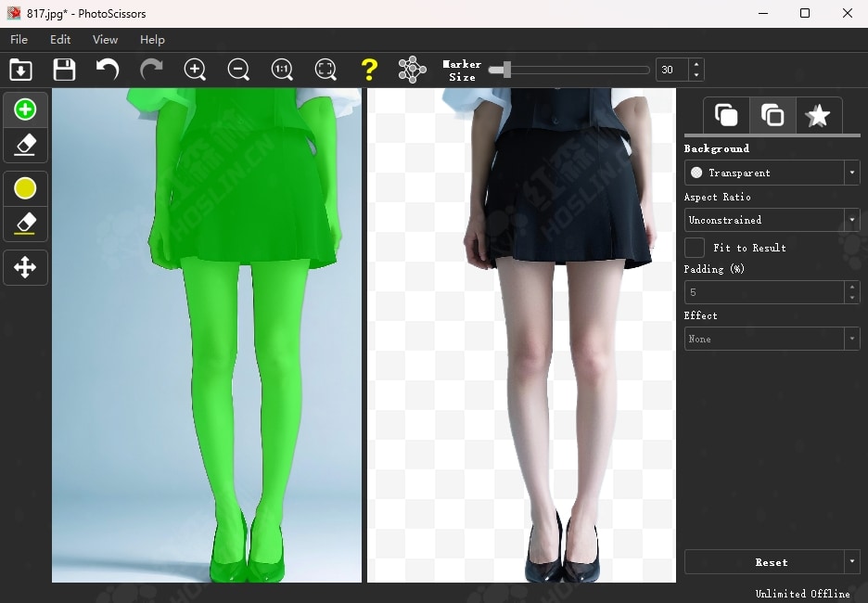
Task: Open the File menu
Action: pos(19,40)
